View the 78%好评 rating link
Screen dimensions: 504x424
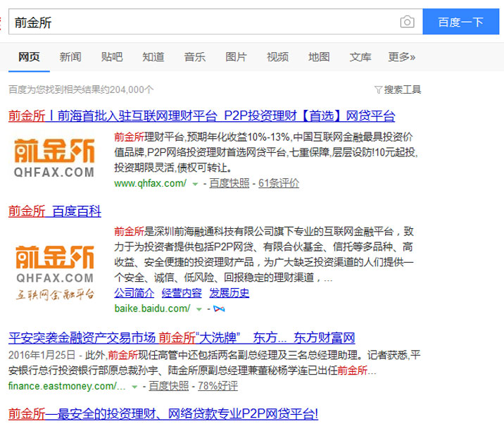(218, 386)
